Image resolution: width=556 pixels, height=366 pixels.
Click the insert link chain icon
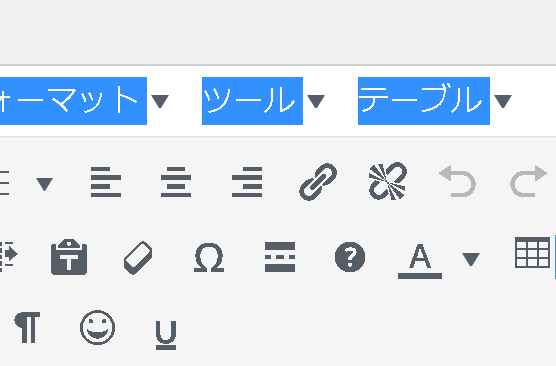coord(318,182)
